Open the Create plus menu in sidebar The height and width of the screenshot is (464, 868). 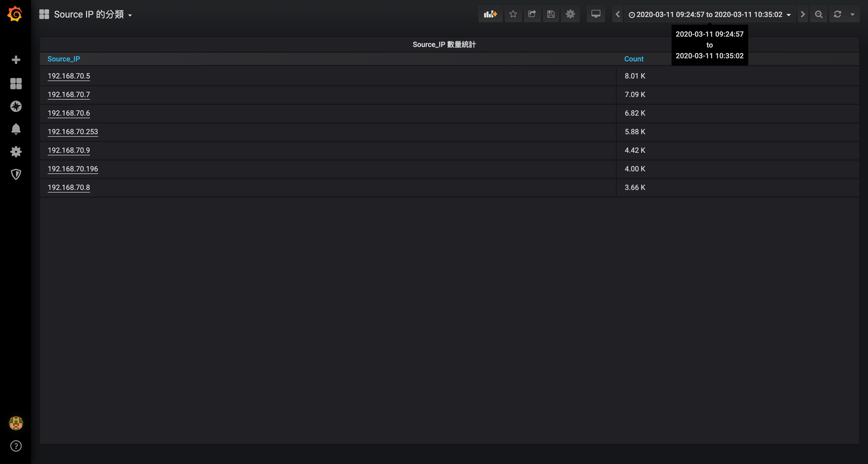16,60
